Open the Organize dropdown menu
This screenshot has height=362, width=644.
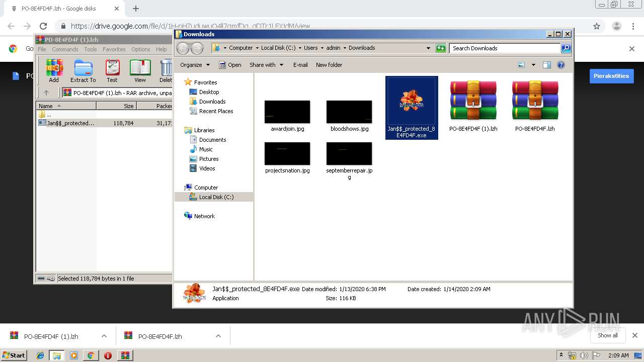click(x=195, y=65)
